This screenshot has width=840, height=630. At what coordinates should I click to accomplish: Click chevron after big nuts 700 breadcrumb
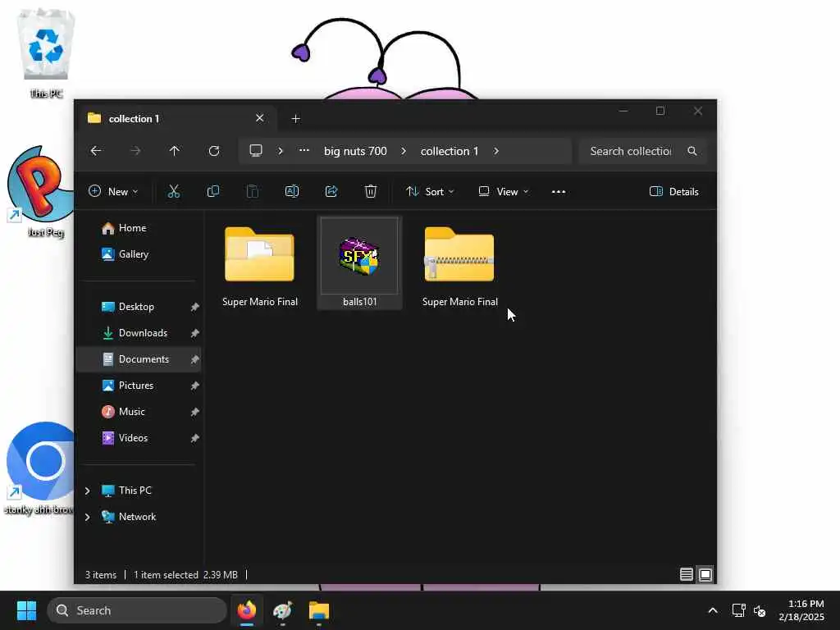pos(404,151)
